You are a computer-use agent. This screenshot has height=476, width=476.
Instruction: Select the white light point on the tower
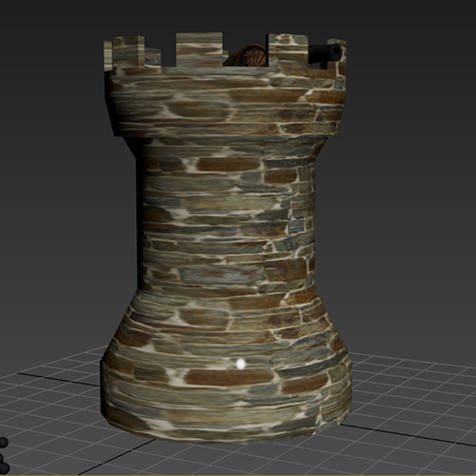[241, 364]
